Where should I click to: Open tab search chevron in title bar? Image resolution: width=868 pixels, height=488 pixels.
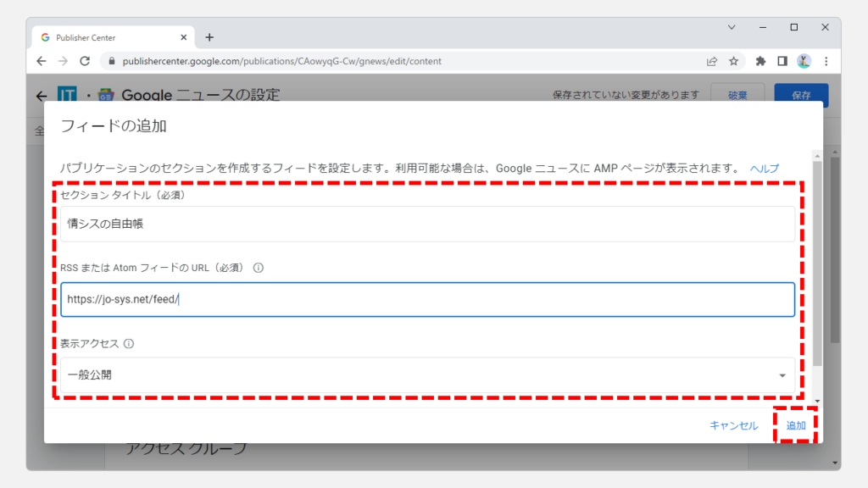(x=732, y=28)
